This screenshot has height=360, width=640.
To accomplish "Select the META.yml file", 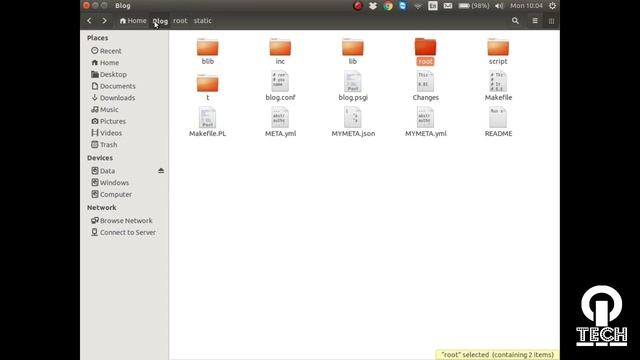I will click(x=280, y=122).
